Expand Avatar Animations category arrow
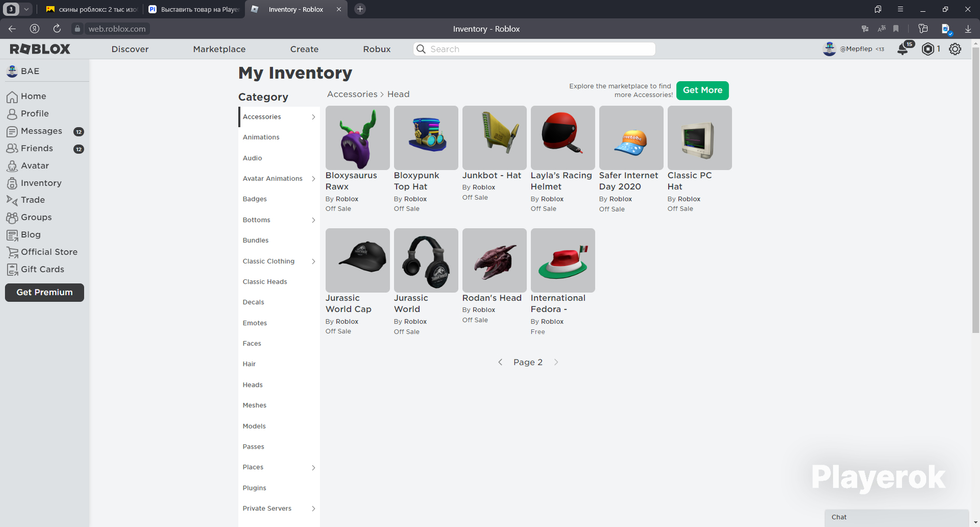Image resolution: width=980 pixels, height=527 pixels. [x=313, y=179]
